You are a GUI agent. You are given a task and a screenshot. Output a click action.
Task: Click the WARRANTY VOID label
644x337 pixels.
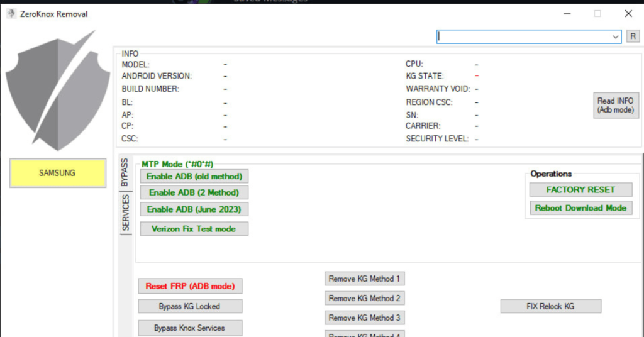click(438, 89)
